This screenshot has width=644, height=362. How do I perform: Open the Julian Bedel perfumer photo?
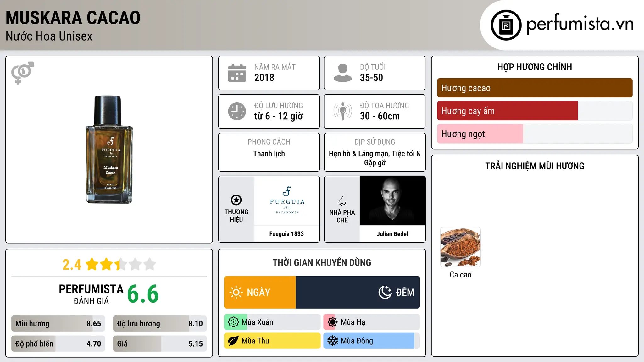click(x=392, y=200)
